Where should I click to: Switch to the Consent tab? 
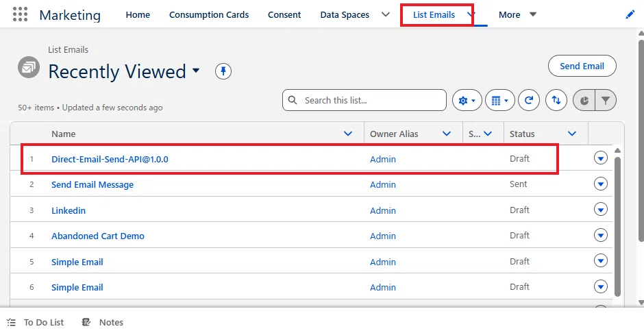pyautogui.click(x=284, y=15)
